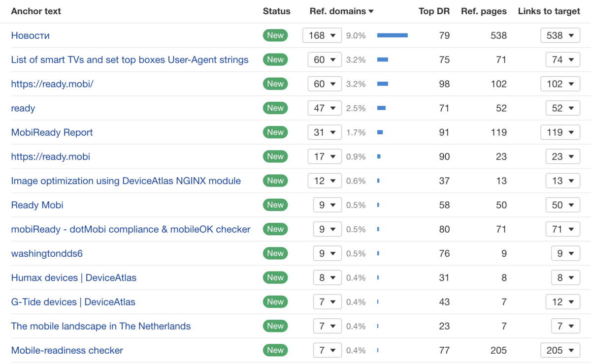
Task: Sort by the Ref. domains column header
Action: 337,11
